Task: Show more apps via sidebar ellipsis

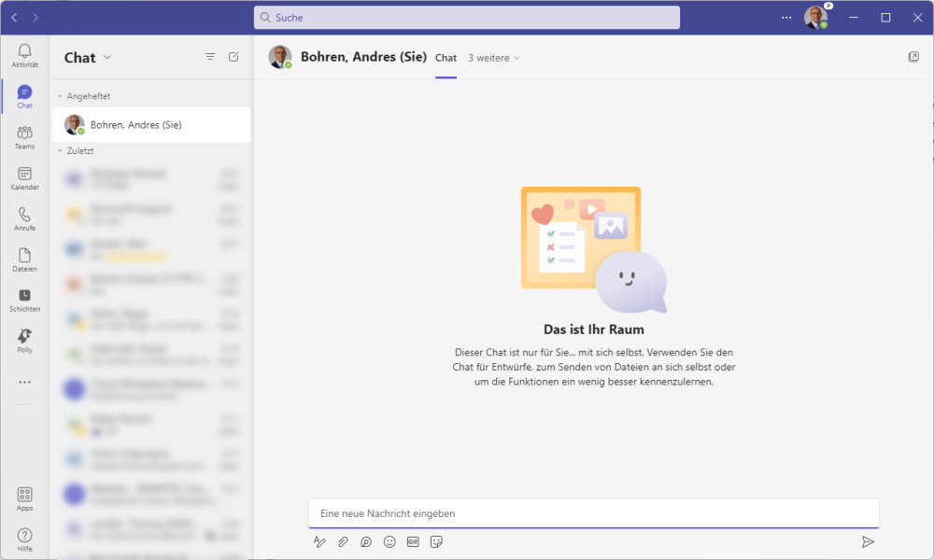Action: click(x=24, y=382)
